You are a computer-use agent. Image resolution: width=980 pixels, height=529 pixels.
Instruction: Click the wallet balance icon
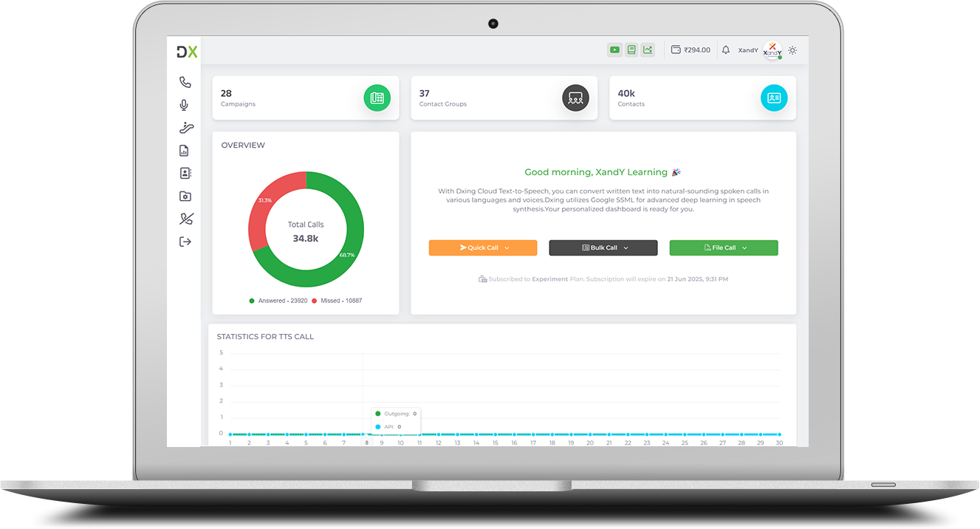[676, 50]
